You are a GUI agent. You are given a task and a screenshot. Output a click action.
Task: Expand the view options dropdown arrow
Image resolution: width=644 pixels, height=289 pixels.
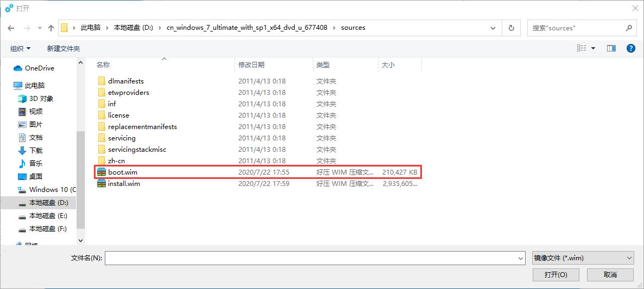593,48
